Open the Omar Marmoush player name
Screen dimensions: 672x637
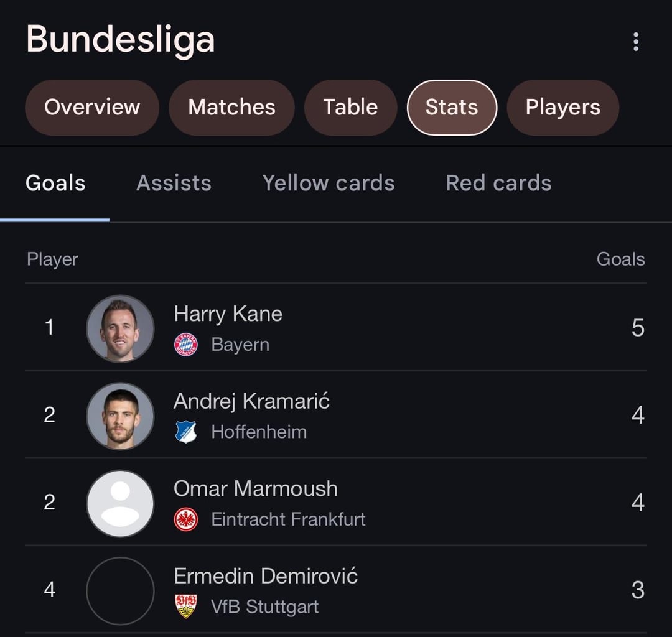coord(256,488)
